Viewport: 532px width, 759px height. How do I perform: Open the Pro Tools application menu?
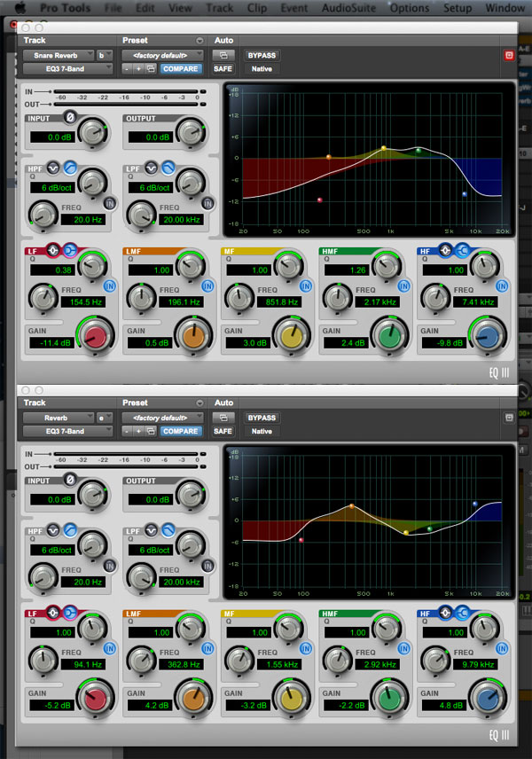tap(65, 8)
